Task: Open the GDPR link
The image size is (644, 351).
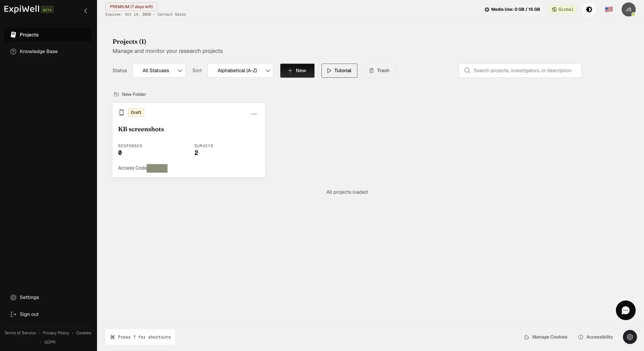Action: [x=50, y=342]
